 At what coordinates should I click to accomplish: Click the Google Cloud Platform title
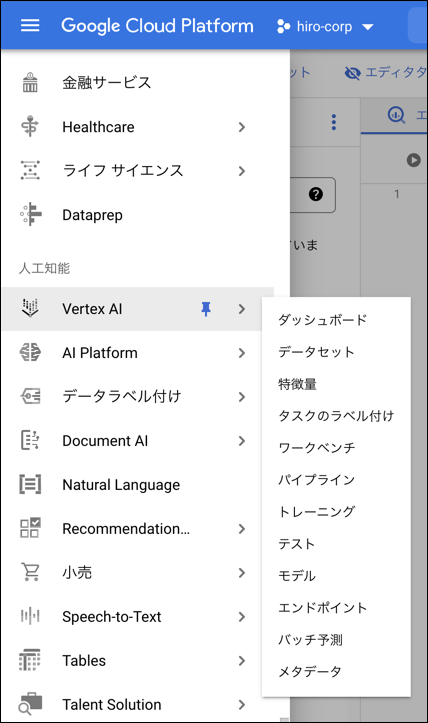157,26
